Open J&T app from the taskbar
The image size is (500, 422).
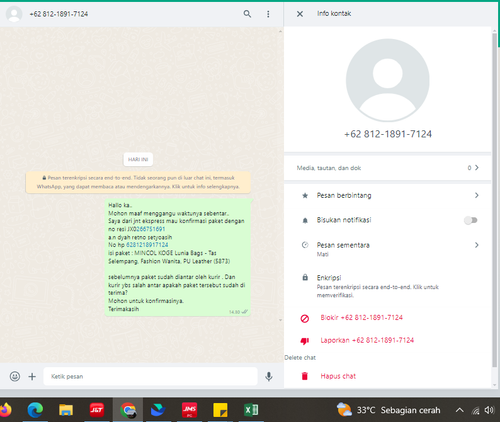tap(97, 410)
